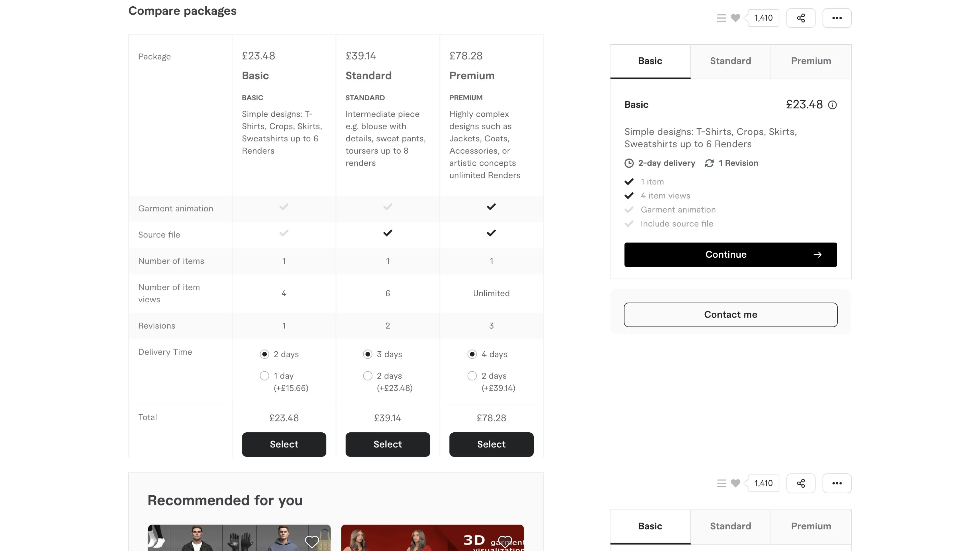Select the Standard package in comparison table
Image resolution: width=980 pixels, height=551 pixels.
pyautogui.click(x=387, y=444)
